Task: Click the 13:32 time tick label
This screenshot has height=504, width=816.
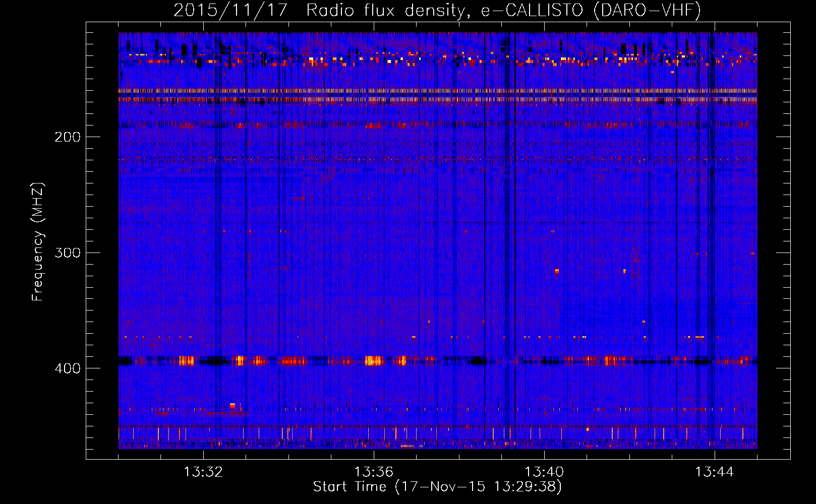Action: click(203, 472)
